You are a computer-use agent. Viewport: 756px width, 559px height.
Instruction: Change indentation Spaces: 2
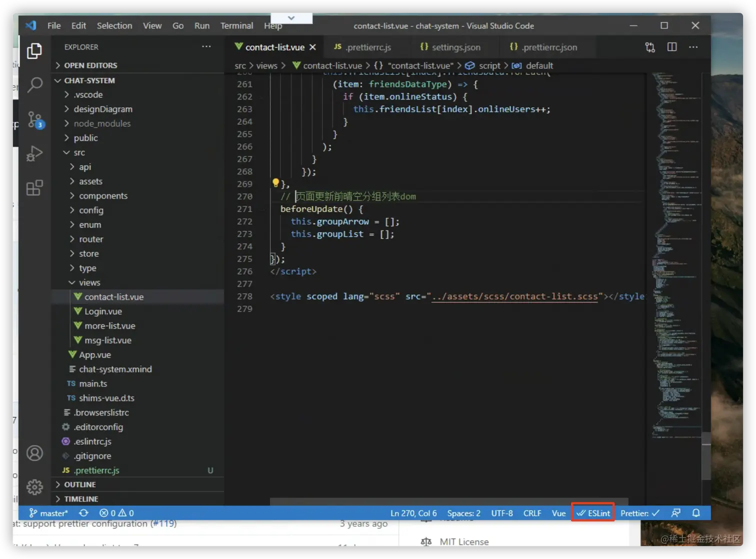coord(464,513)
